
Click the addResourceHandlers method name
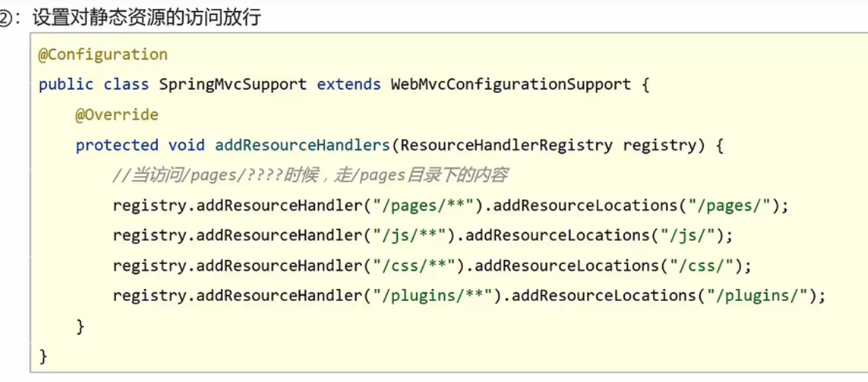302,145
